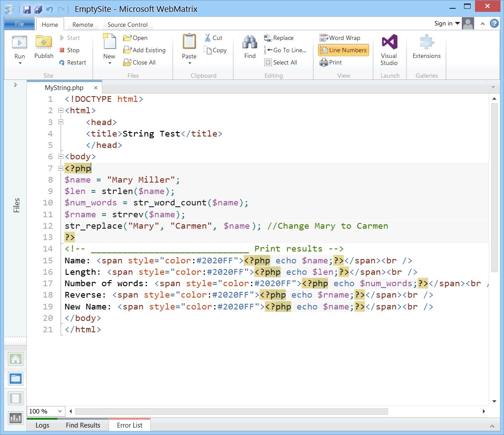The height and width of the screenshot is (435, 504).
Task: Switch to Files workspace icon
Action: (15, 379)
